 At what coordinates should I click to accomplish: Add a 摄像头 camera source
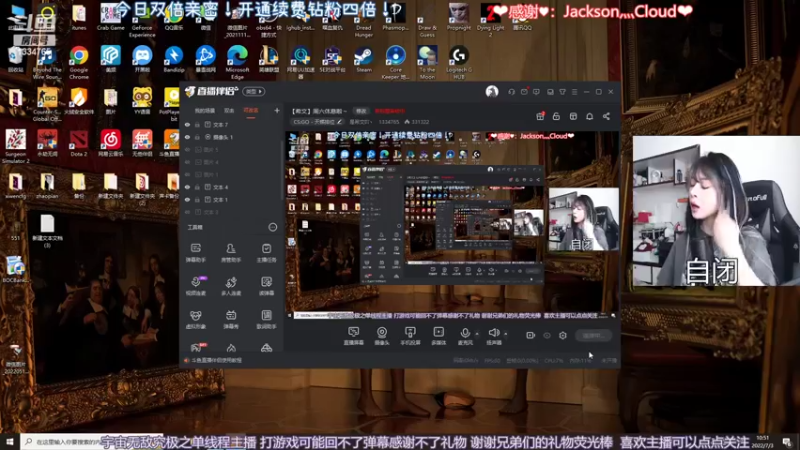pos(382,336)
